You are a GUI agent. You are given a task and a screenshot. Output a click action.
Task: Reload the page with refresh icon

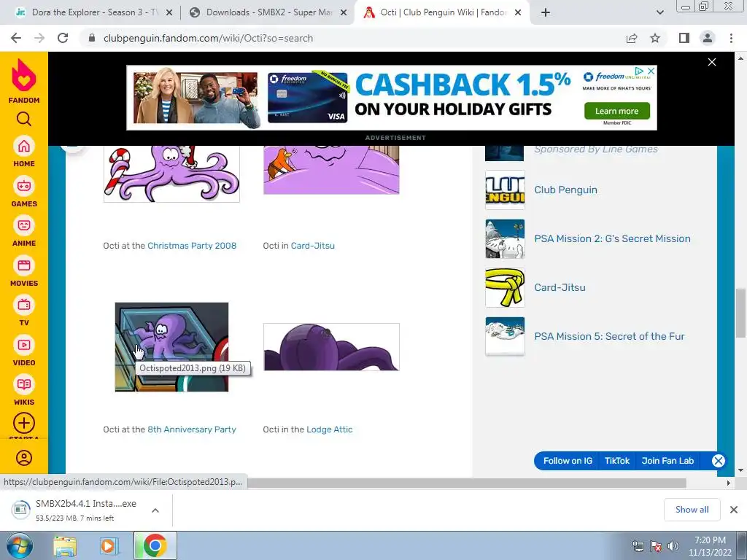pyautogui.click(x=63, y=38)
